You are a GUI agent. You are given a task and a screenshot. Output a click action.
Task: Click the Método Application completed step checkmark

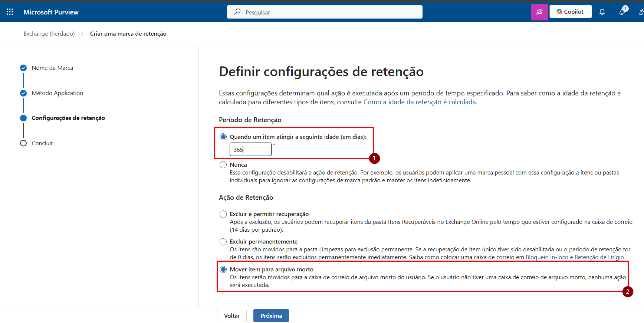click(23, 93)
